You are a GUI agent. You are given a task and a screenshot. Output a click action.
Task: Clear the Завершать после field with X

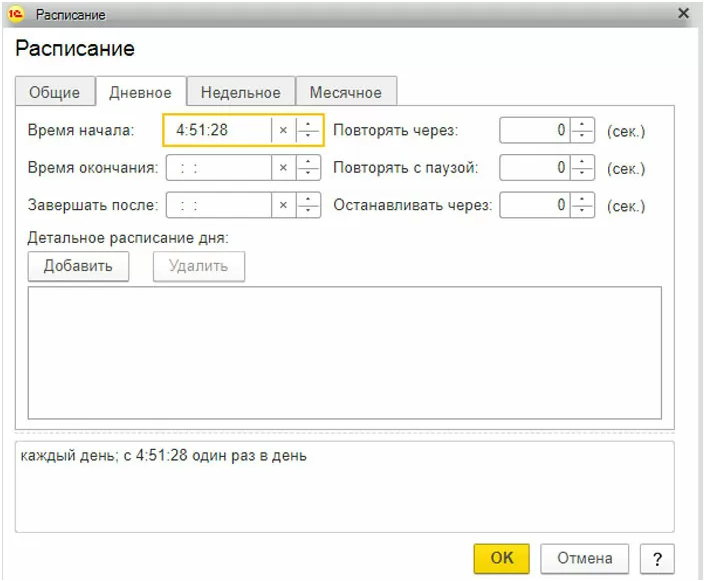click(283, 206)
